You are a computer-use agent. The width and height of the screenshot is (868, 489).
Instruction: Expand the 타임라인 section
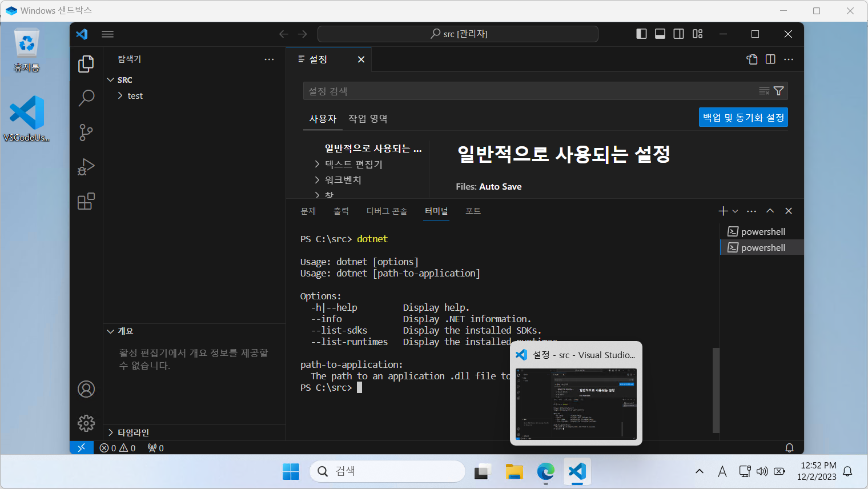click(194, 432)
